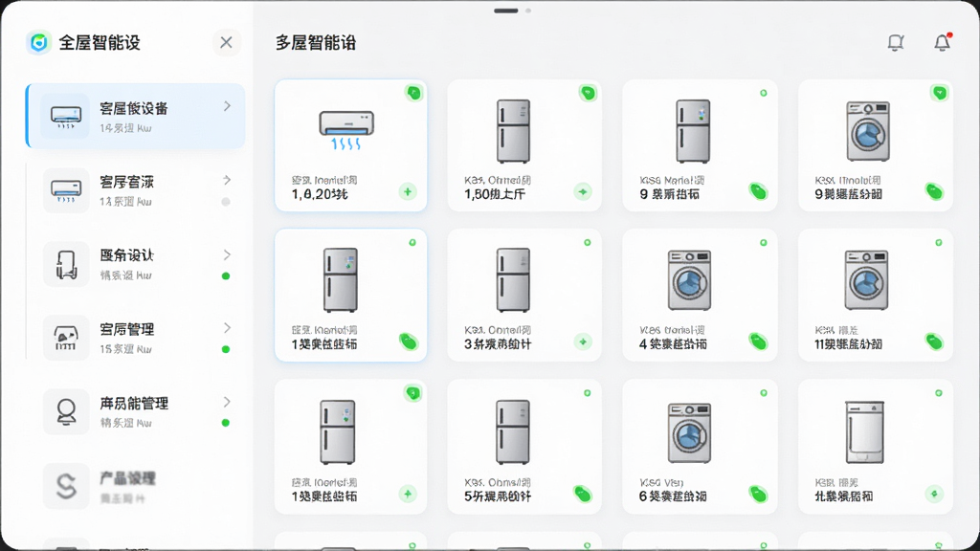Toggle the green leaf switch on the 11 washer card
The width and height of the screenshot is (980, 551).
[x=934, y=342]
